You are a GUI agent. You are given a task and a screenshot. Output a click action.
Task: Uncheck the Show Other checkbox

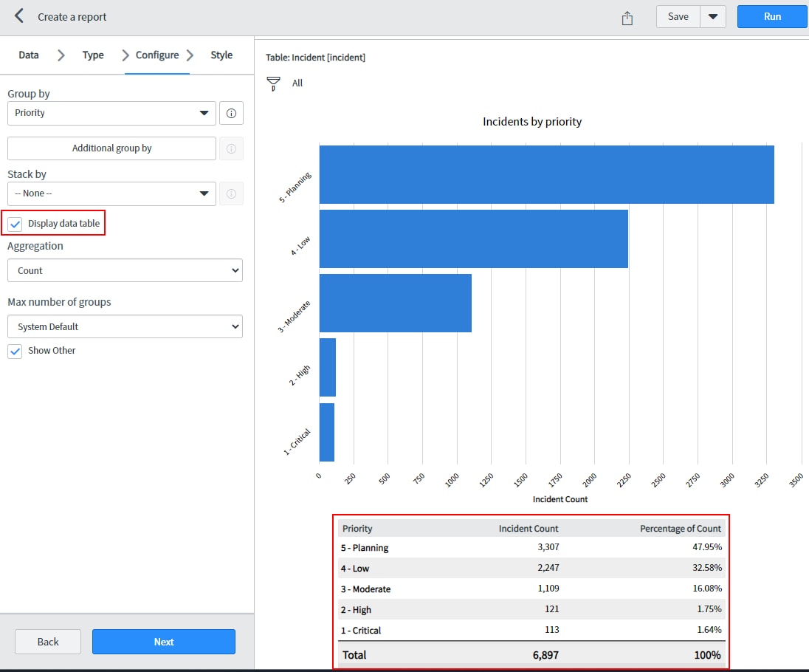coord(16,352)
